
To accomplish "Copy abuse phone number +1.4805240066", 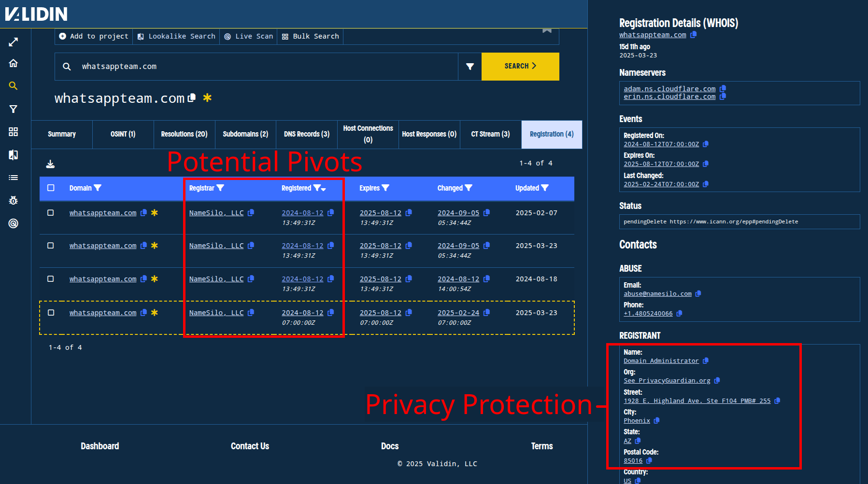I will (679, 313).
